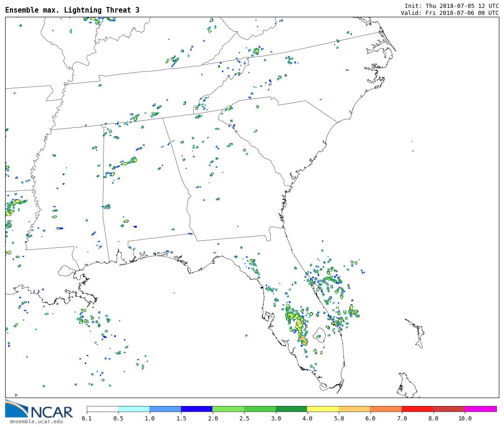
Task: Click the 2.5 colorbar tick label
Action: point(244,418)
